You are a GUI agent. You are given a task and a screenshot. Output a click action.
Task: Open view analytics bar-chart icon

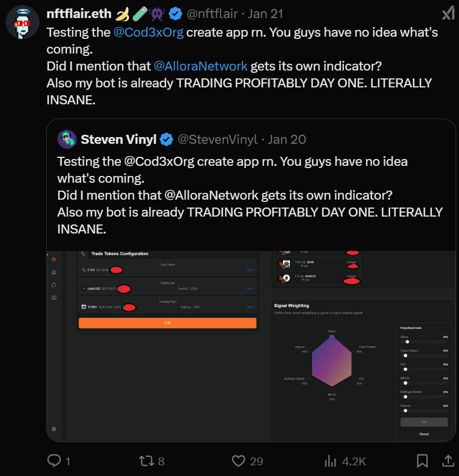tap(330, 461)
